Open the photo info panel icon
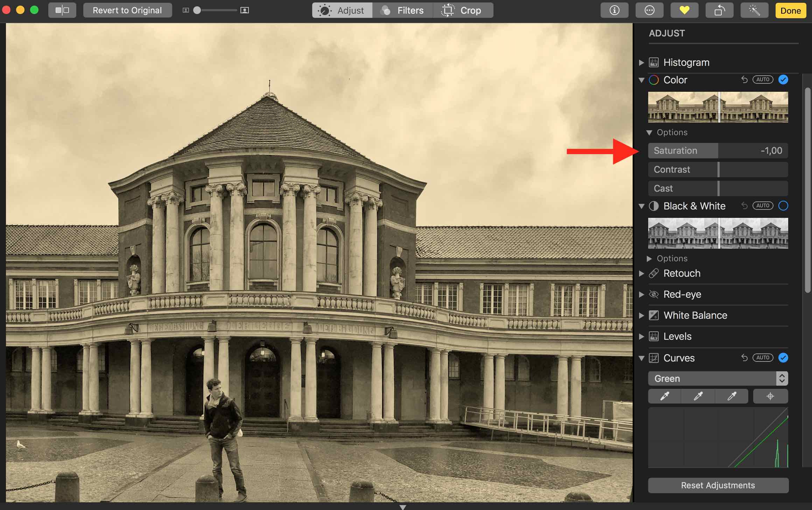Screen dimensions: 812x510 click(614, 10)
